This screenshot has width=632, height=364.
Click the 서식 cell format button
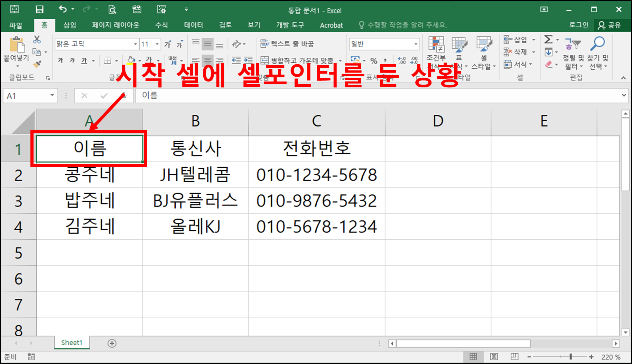pyautogui.click(x=518, y=65)
